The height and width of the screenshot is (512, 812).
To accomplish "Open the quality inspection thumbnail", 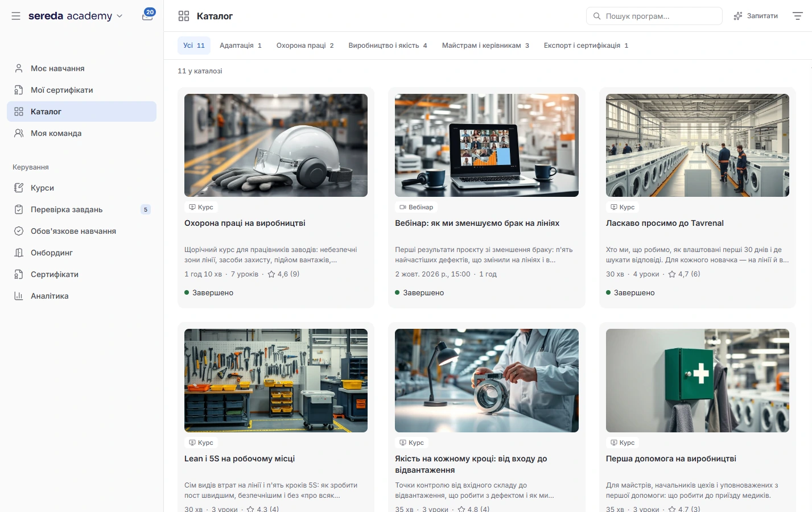I will [487, 381].
